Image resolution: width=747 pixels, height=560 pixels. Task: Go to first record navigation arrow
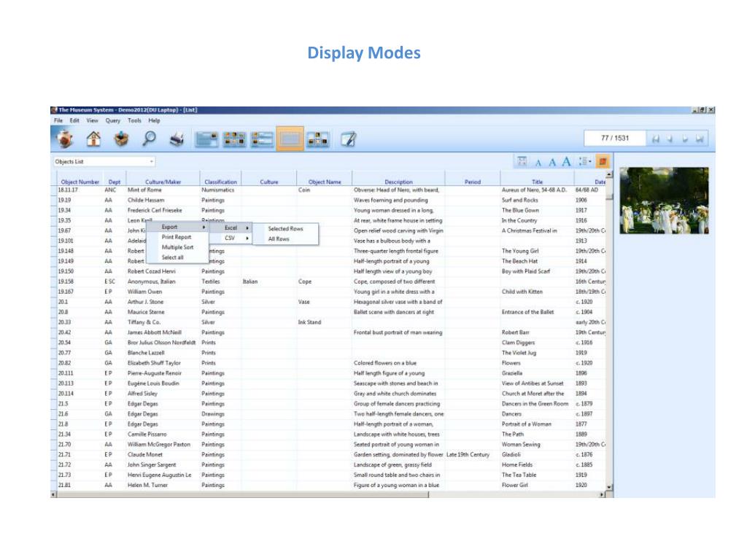[x=656, y=139]
